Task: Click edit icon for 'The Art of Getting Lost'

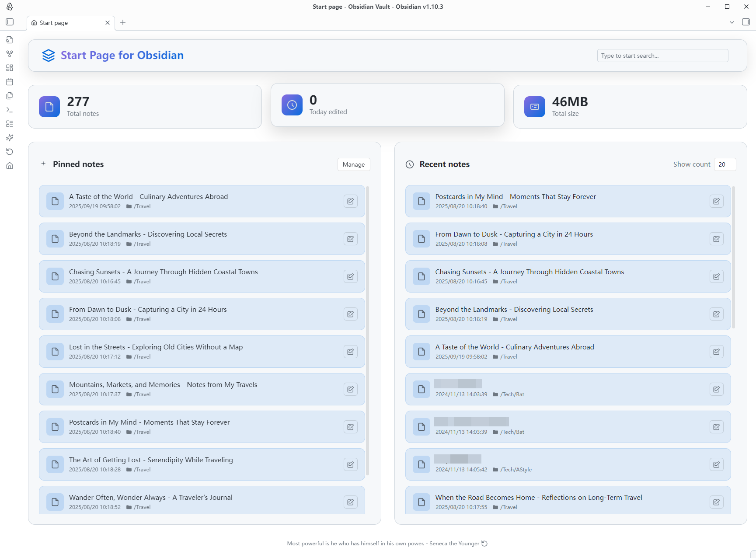Action: 351,464
